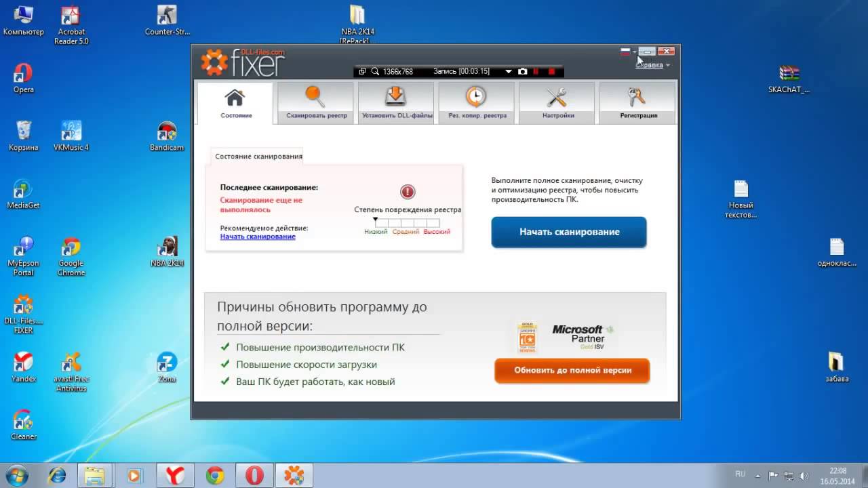This screenshot has height=488, width=868.
Task: Open the volume speaker tray icon
Action: (x=804, y=475)
